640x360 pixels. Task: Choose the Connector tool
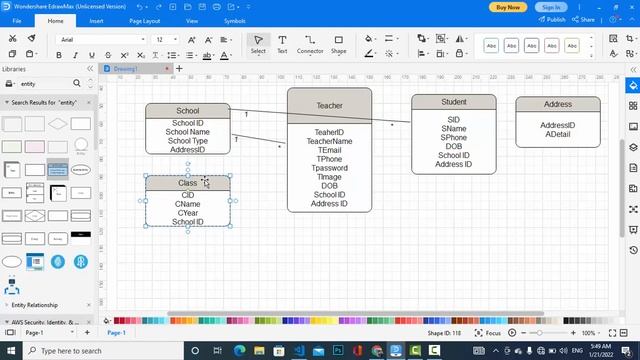point(310,44)
